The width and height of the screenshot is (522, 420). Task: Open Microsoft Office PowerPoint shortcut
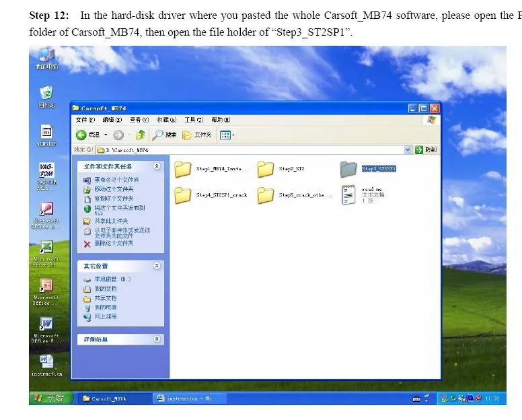point(46,292)
